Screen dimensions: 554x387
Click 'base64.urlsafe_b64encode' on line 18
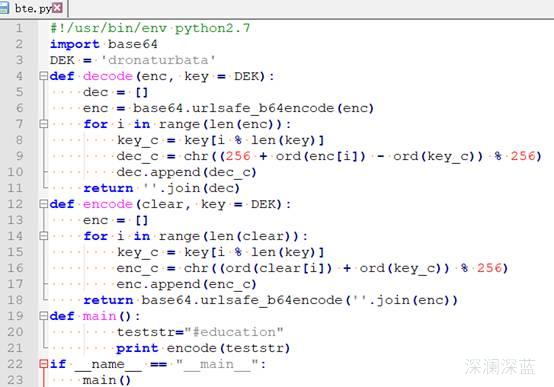point(242,300)
